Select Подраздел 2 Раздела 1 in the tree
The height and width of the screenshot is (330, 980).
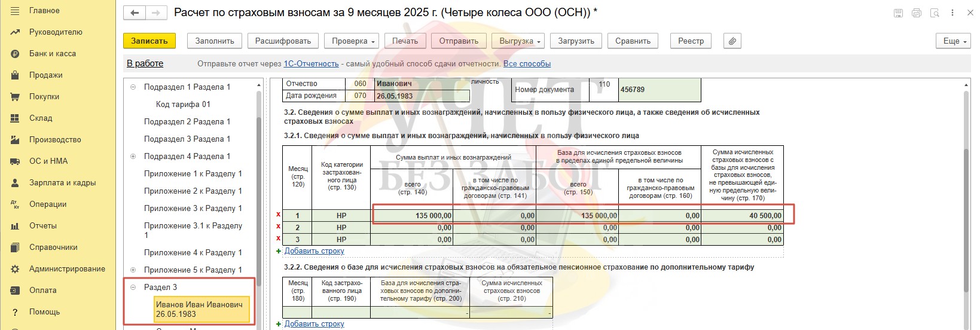[187, 121]
